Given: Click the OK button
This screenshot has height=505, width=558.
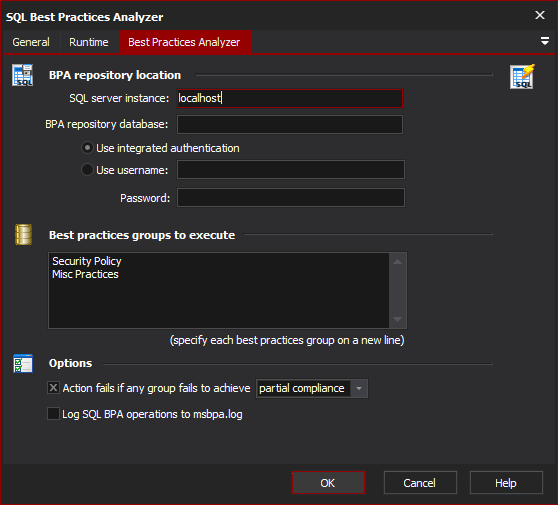Looking at the screenshot, I should [328, 483].
